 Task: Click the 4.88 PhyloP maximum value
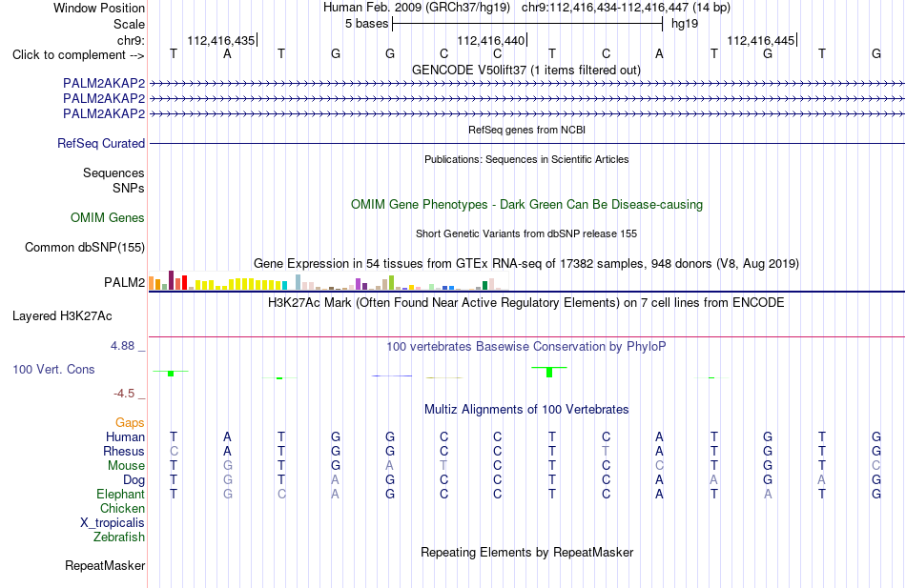pos(122,346)
